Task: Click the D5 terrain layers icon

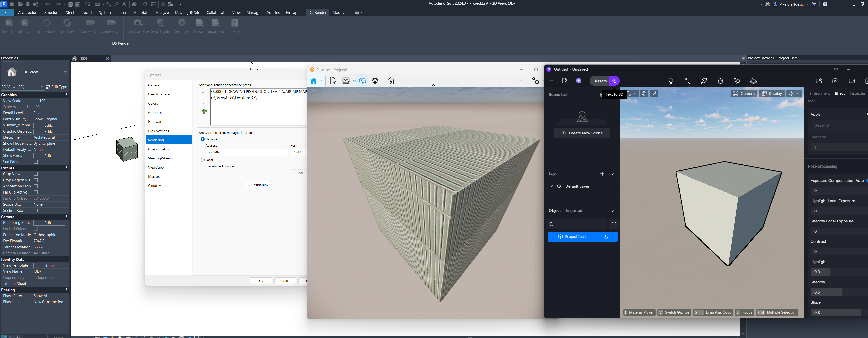Action: coord(753,81)
